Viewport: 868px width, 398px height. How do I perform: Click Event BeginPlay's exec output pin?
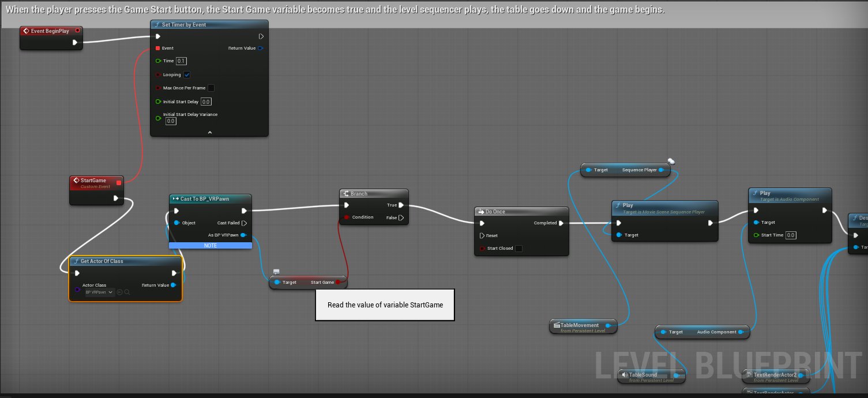click(74, 42)
